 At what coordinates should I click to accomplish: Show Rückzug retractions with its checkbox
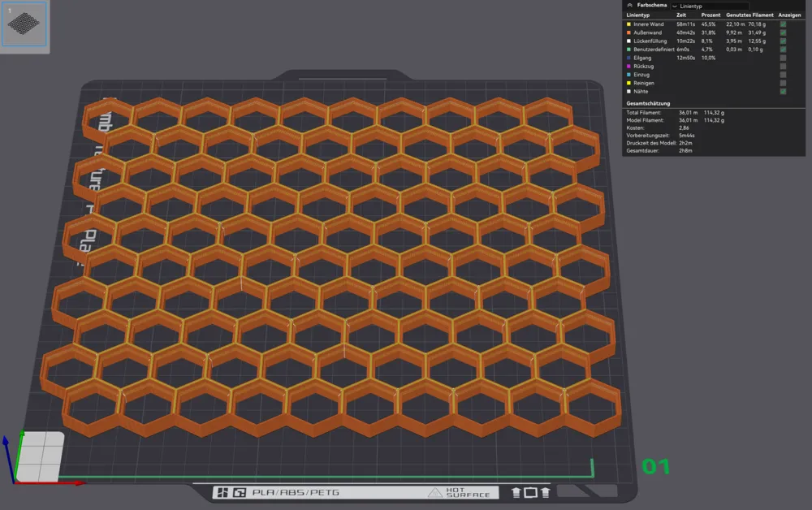point(783,67)
